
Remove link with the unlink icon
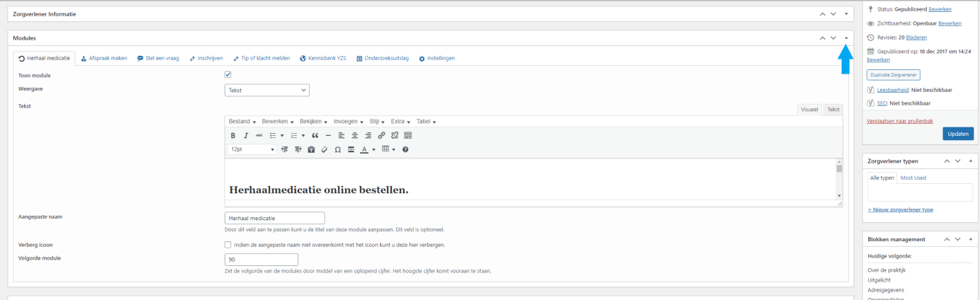pyautogui.click(x=395, y=135)
